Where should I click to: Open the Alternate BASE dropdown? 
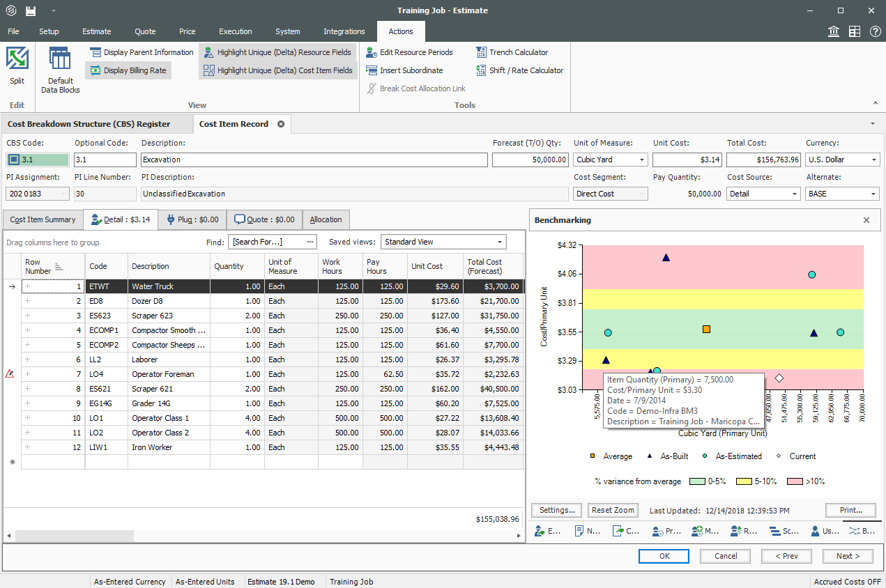point(874,194)
